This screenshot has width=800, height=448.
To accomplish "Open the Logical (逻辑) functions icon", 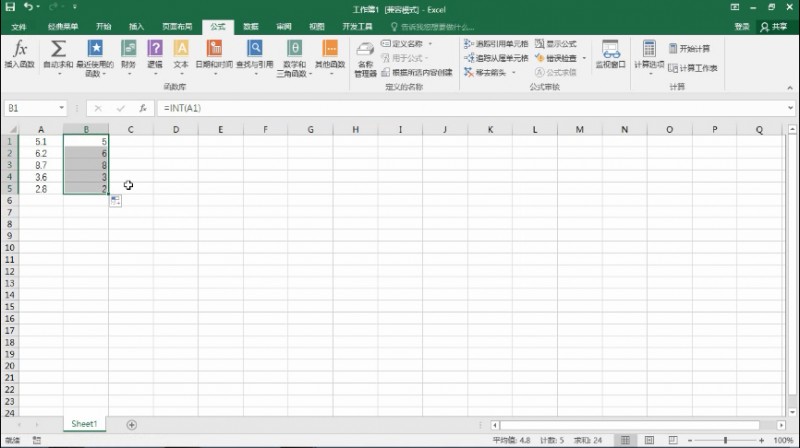I will click(x=155, y=48).
